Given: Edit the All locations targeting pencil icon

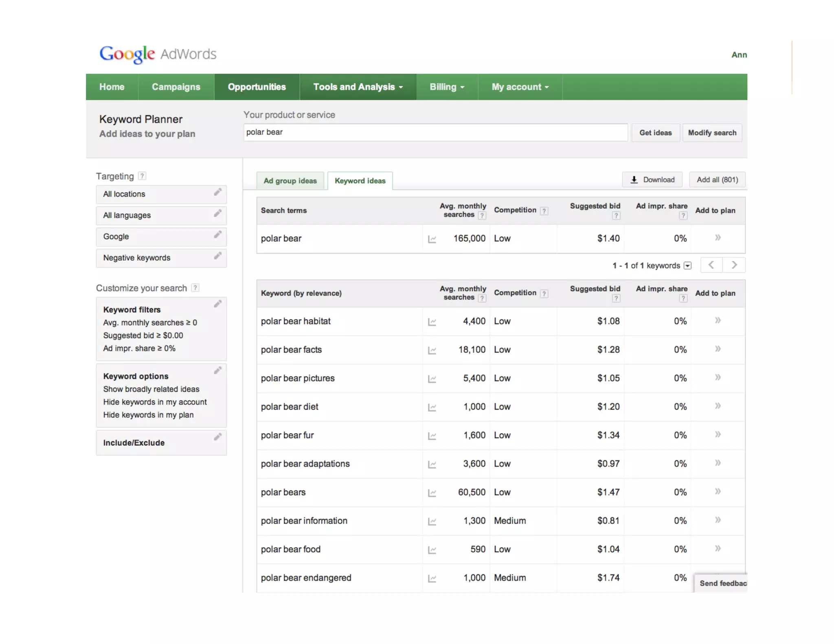Looking at the screenshot, I should [217, 192].
